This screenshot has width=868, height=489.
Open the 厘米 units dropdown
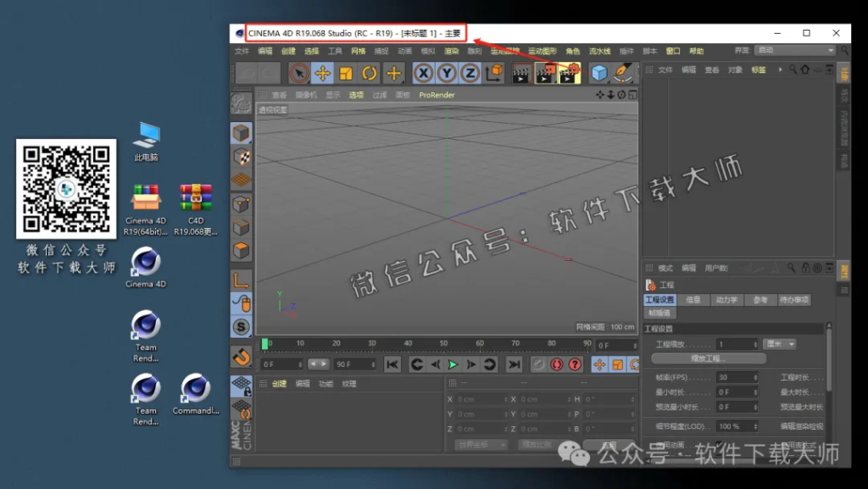coord(779,344)
